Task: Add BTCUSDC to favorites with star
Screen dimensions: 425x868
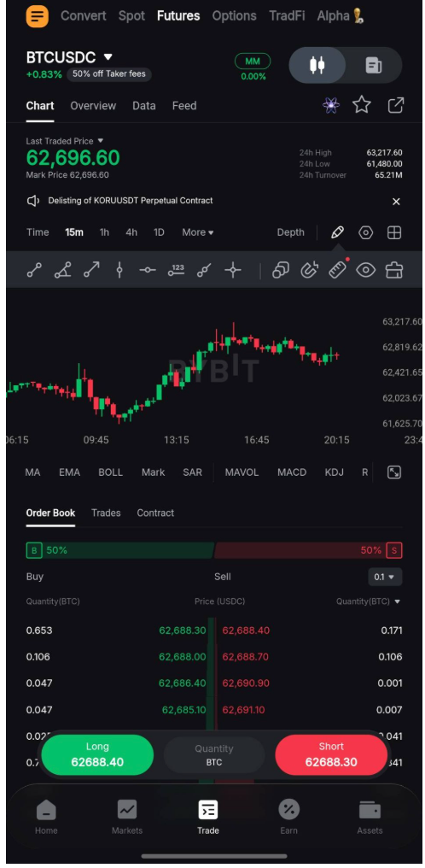Action: 362,104
